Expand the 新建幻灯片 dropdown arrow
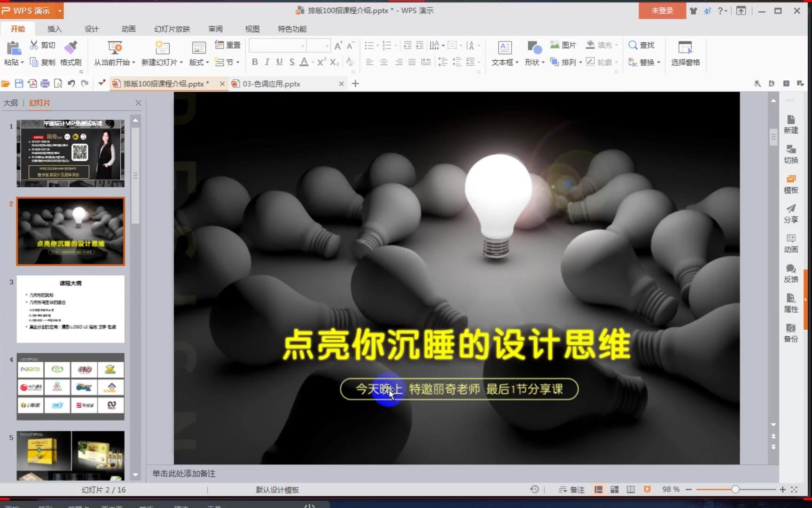The image size is (812, 508). coord(180,62)
